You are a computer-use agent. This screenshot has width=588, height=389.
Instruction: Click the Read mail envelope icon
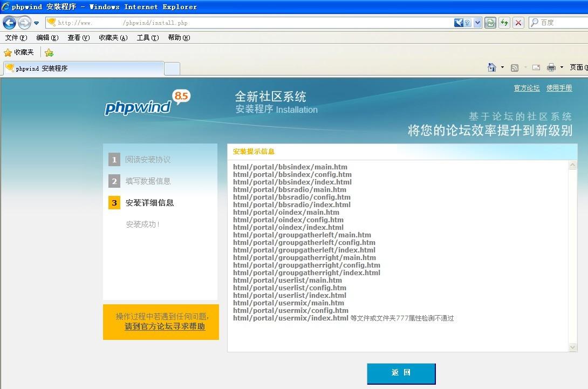(536, 67)
